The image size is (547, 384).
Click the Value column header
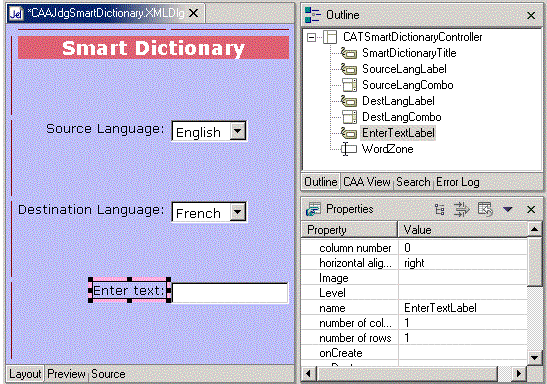[x=463, y=230]
